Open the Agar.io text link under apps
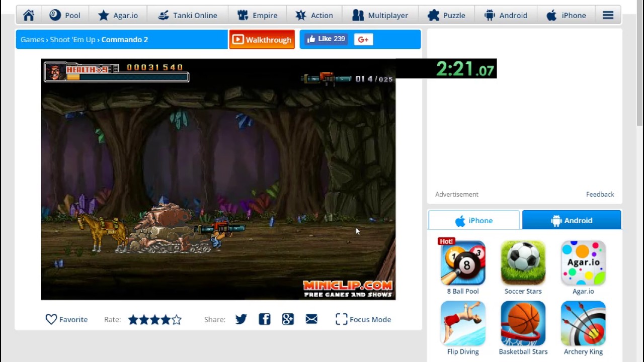This screenshot has height=362, width=644. pyautogui.click(x=583, y=291)
